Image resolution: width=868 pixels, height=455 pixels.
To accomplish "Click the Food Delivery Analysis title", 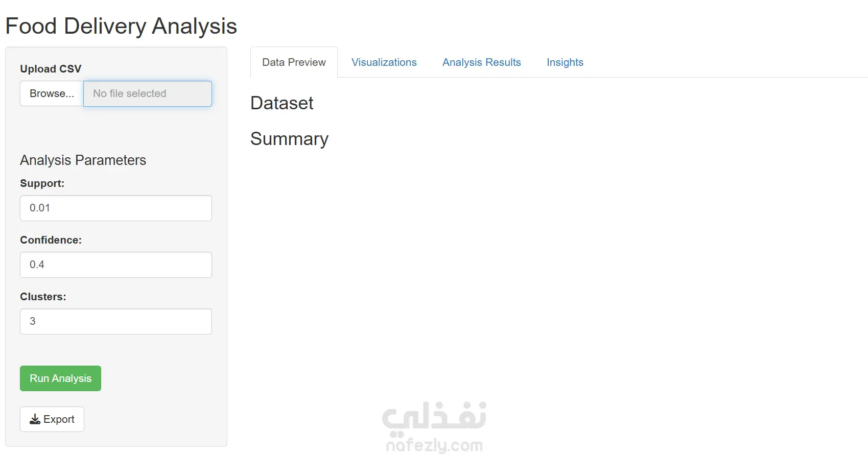I will (x=121, y=26).
